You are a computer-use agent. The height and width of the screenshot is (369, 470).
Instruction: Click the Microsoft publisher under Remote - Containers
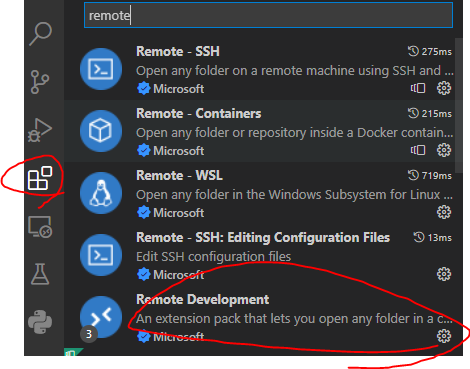coord(178,151)
